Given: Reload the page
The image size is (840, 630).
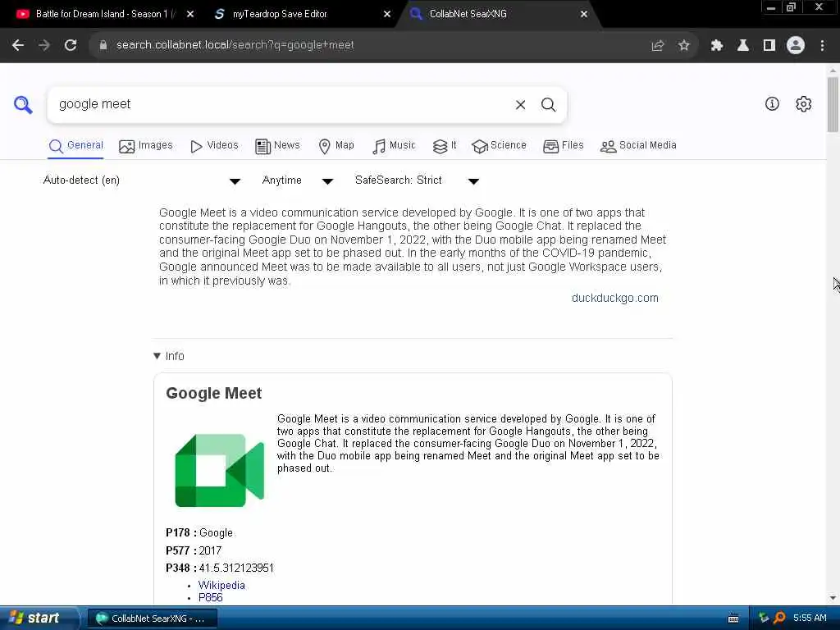Looking at the screenshot, I should (x=71, y=45).
